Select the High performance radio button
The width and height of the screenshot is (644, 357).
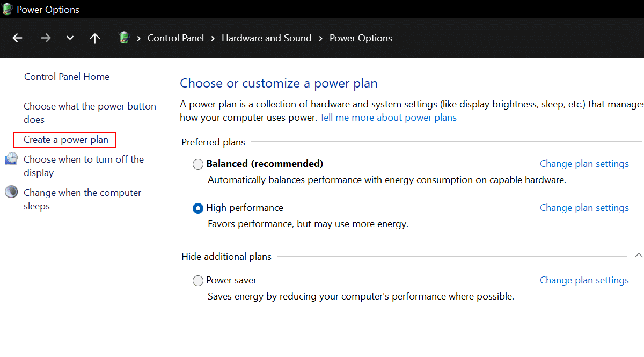[198, 208]
